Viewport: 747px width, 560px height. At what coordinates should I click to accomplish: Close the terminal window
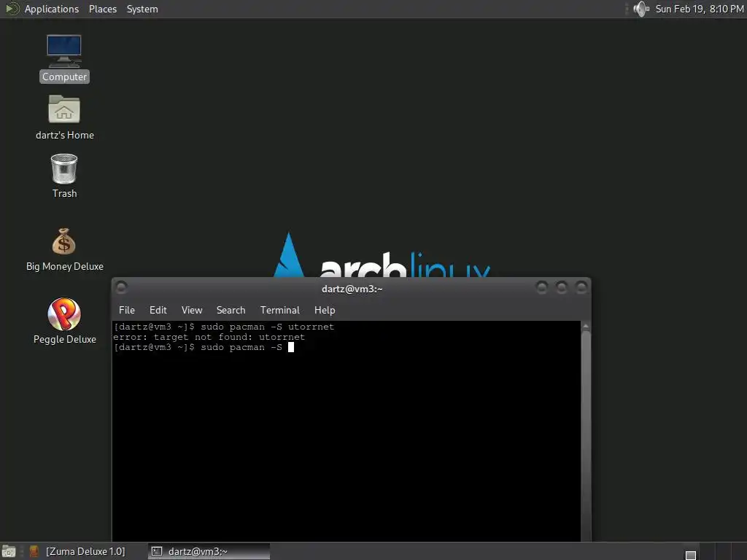(x=581, y=287)
